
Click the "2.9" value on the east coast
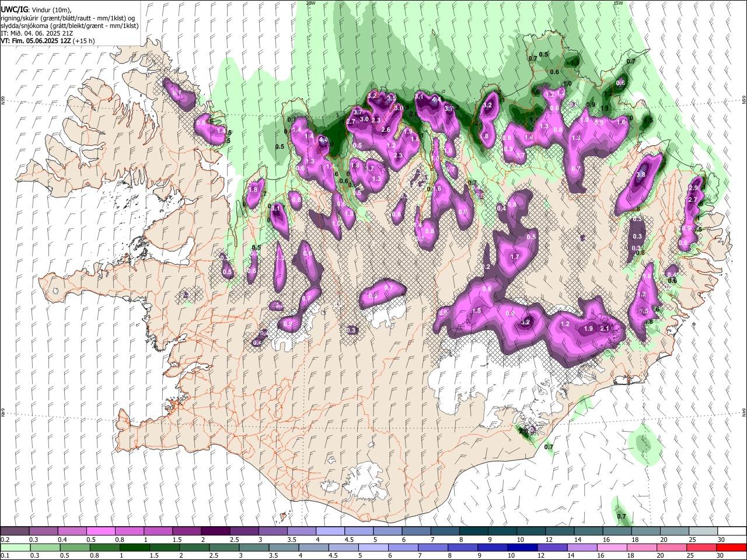(693, 188)
